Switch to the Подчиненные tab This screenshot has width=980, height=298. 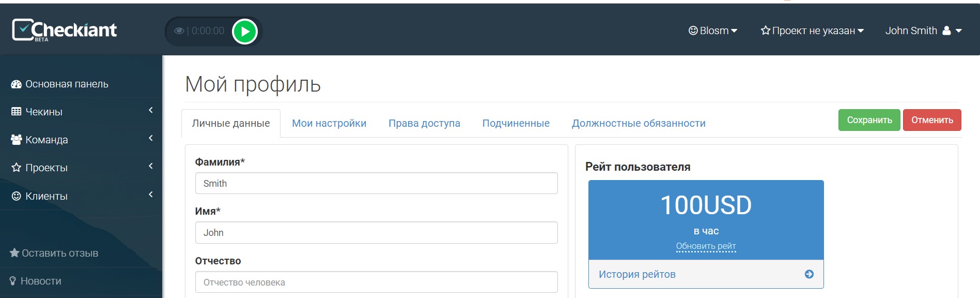pyautogui.click(x=516, y=123)
